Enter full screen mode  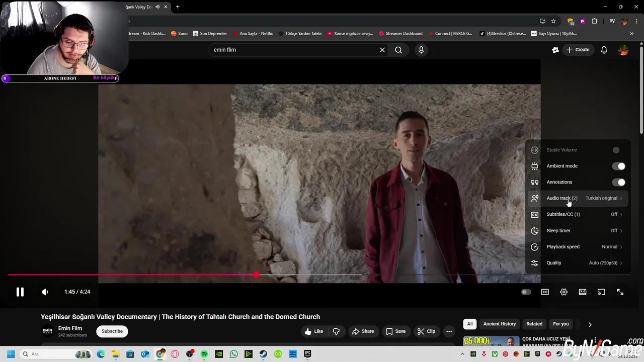[x=620, y=292]
